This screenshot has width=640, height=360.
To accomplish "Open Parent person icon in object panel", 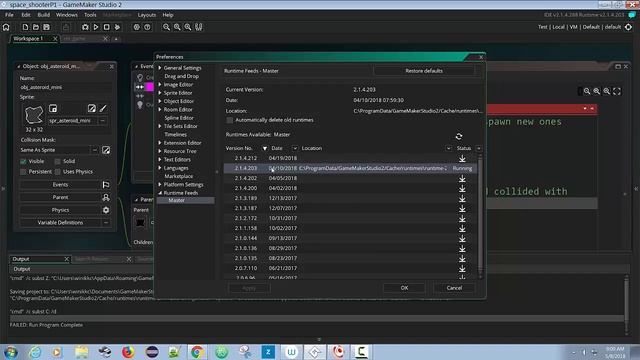I will click(106, 198).
